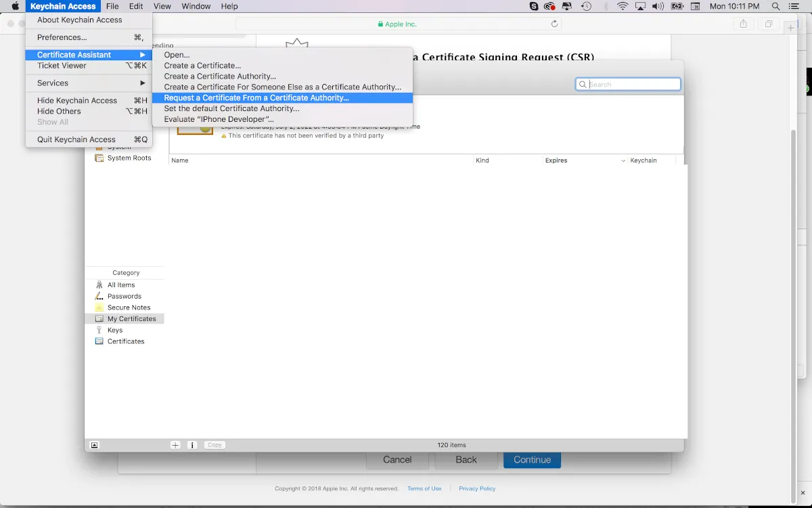Open Spotlight search magnifier
Screen dimensions: 812x508
pyautogui.click(x=776, y=6)
